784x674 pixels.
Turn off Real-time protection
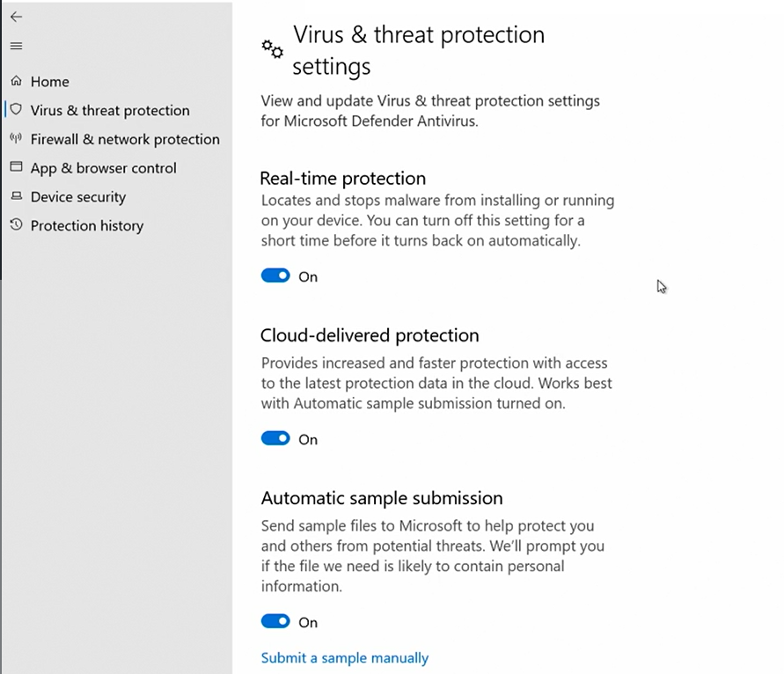pos(275,275)
